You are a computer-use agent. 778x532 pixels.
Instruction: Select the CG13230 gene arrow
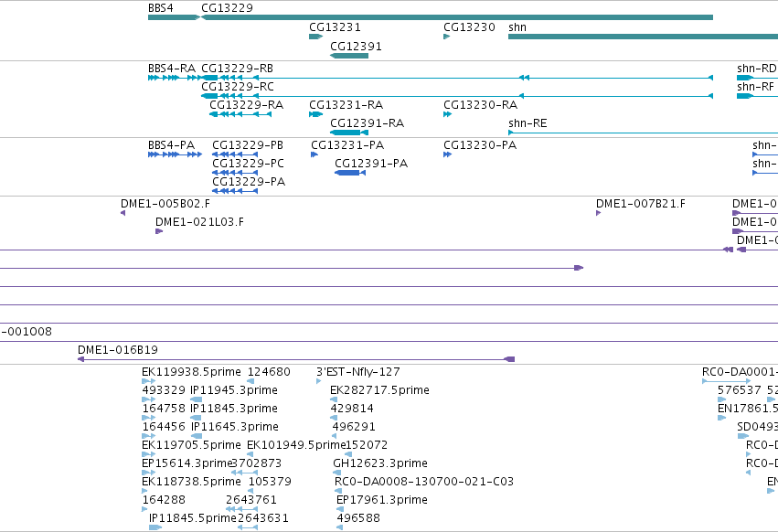pyautogui.click(x=446, y=37)
